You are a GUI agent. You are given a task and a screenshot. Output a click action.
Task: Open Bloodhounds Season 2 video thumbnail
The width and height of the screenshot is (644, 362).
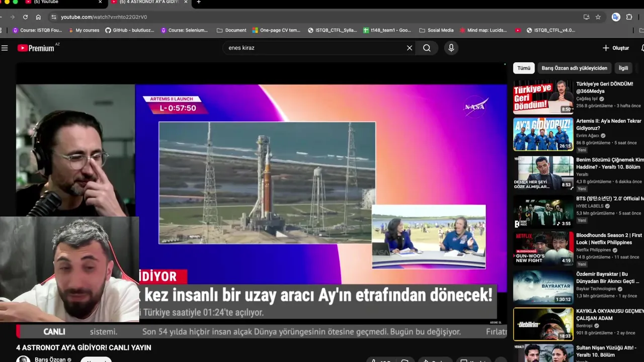(x=543, y=248)
